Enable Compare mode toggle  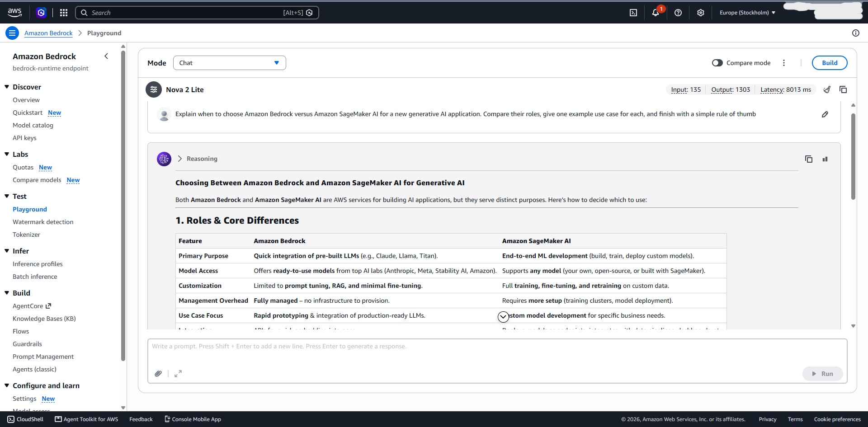(x=717, y=63)
